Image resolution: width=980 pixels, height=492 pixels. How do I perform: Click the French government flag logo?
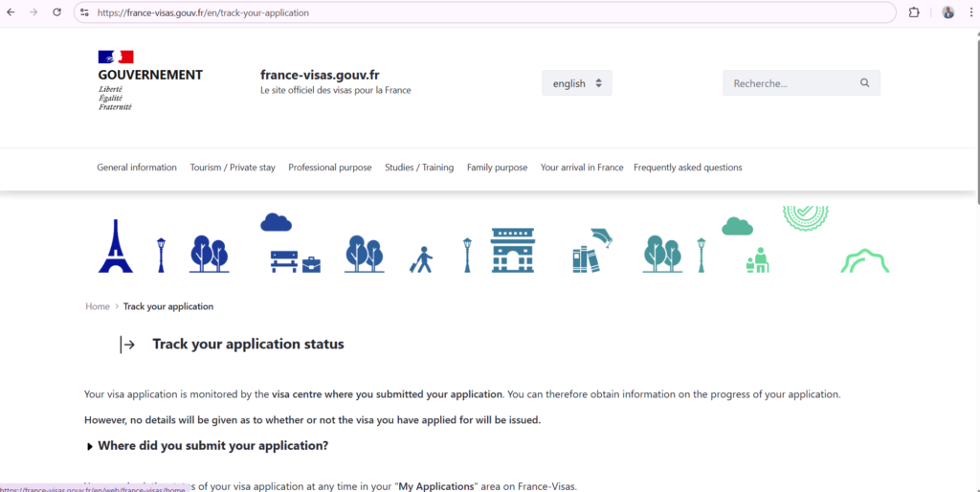tap(116, 57)
